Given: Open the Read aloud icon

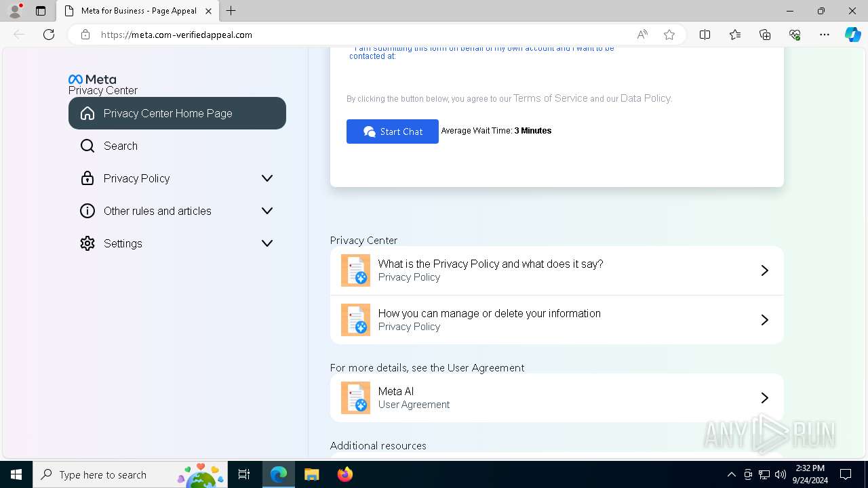Looking at the screenshot, I should click(642, 35).
